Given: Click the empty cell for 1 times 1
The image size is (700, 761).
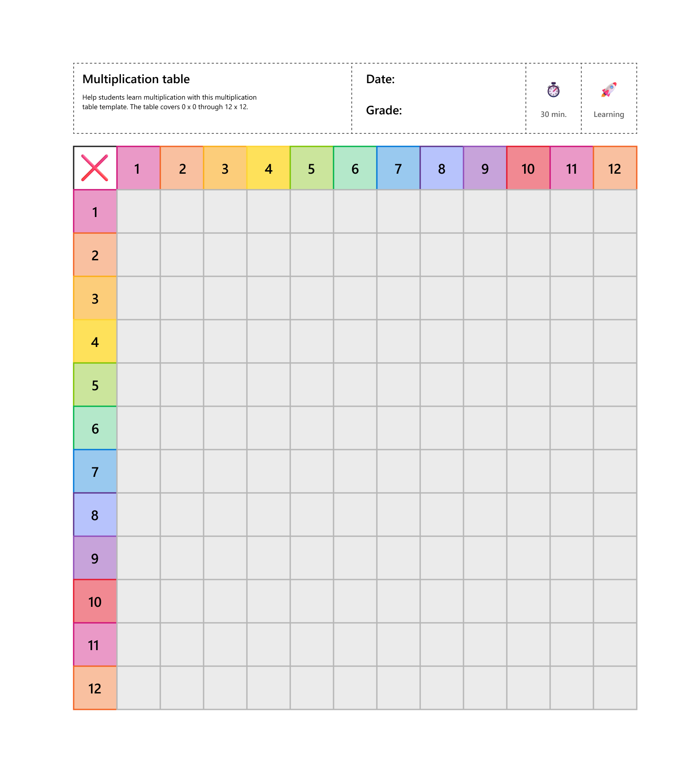Looking at the screenshot, I should pos(139,211).
